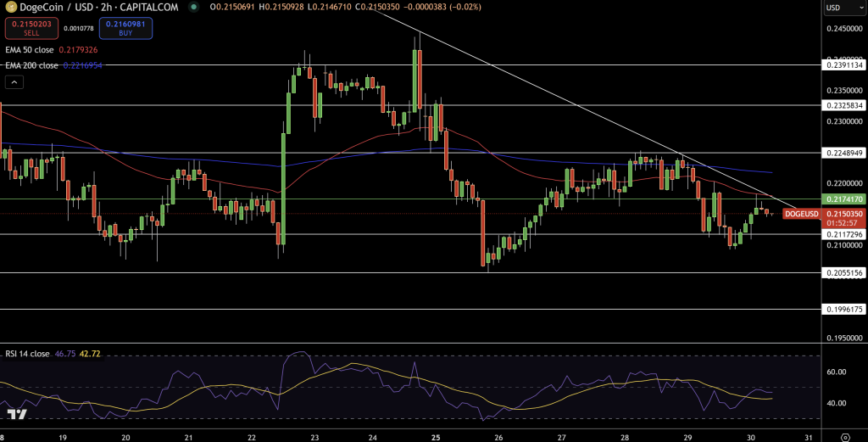The width and height of the screenshot is (868, 442).
Task: Click RSI moving average value 42.72
Action: (90, 354)
